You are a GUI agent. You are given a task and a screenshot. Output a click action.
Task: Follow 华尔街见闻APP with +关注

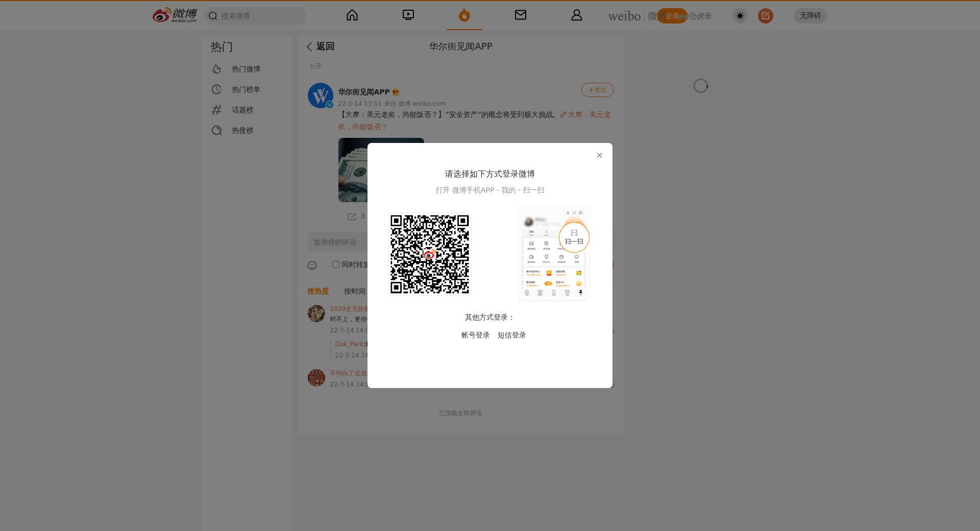(x=598, y=90)
